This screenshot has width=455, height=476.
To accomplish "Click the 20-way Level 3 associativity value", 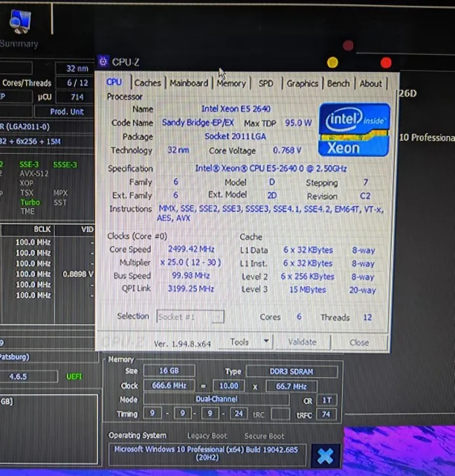I will pyautogui.click(x=362, y=290).
